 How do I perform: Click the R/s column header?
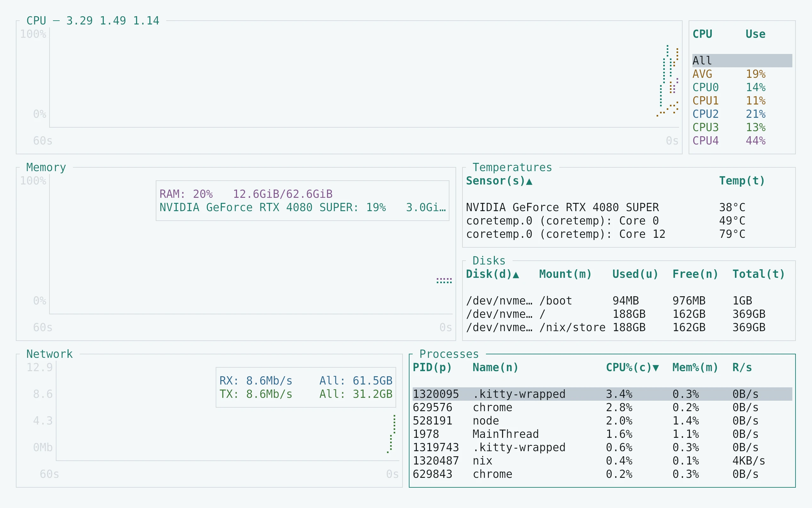(742, 367)
